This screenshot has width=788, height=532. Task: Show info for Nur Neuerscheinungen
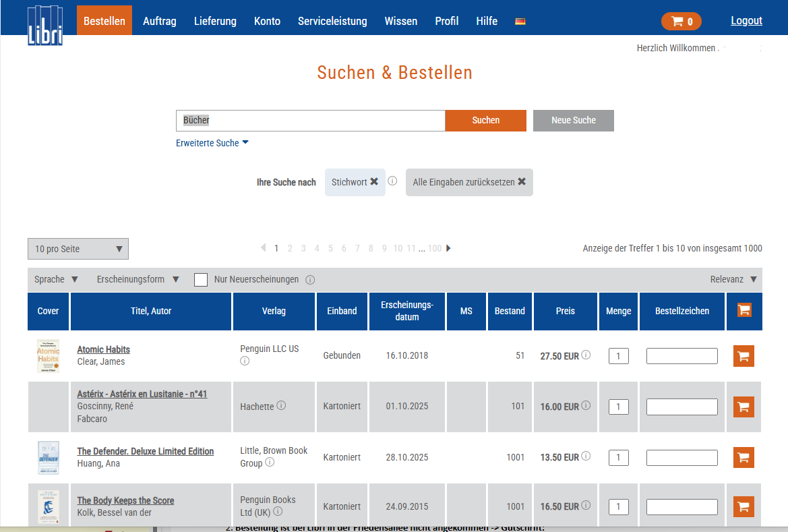click(310, 280)
